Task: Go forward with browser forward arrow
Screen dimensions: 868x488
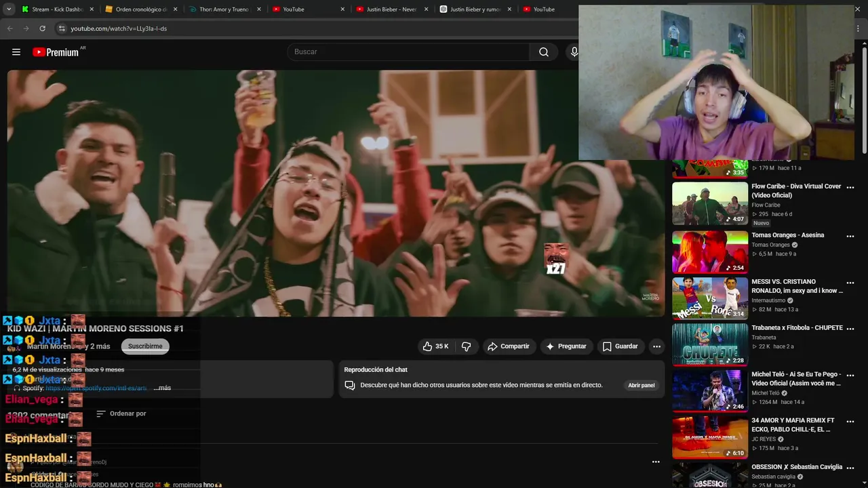Action: click(x=26, y=28)
